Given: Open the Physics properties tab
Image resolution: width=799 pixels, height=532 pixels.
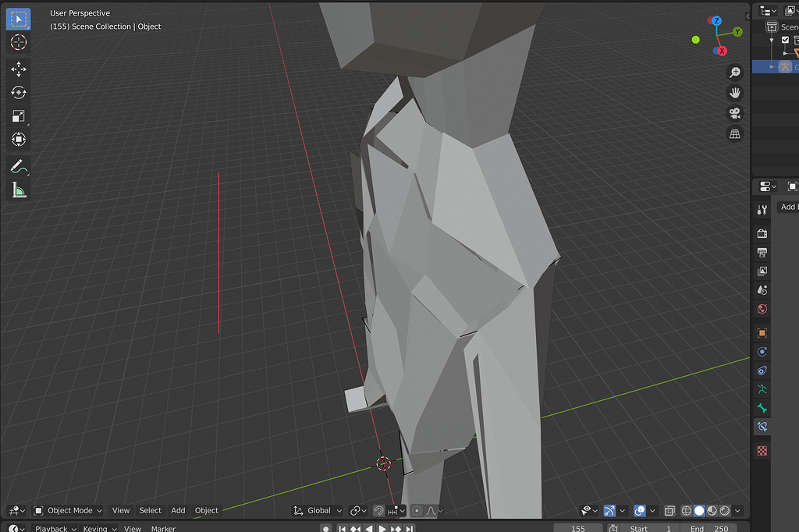Looking at the screenshot, I should point(762,352).
